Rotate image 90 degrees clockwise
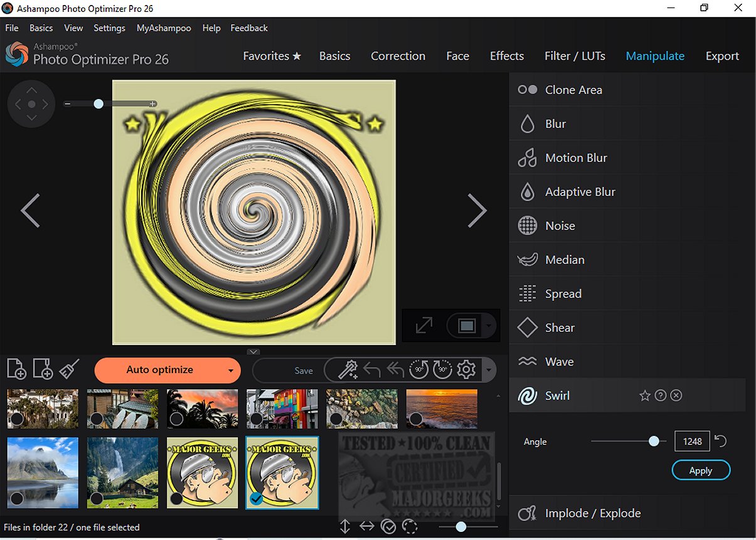Viewport: 756px width, 540px height. pos(442,370)
